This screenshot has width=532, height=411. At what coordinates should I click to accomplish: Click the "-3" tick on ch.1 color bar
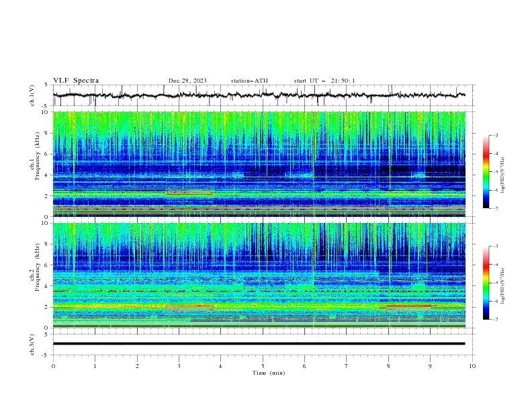point(495,135)
